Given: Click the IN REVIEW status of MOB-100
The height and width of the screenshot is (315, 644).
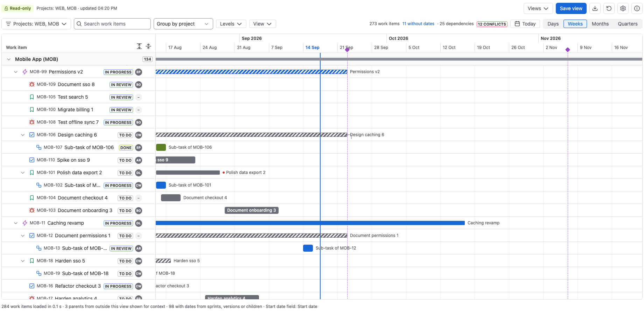Looking at the screenshot, I should coord(121,110).
